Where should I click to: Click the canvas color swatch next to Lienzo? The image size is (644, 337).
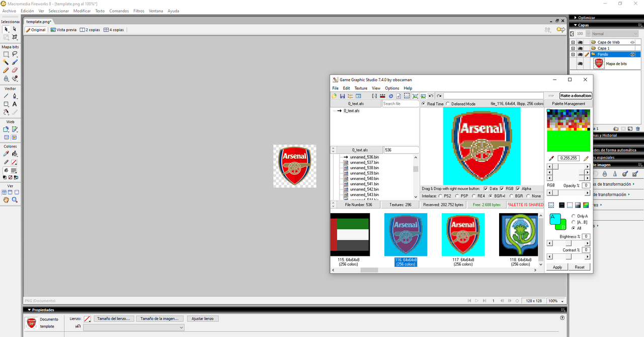point(87,319)
